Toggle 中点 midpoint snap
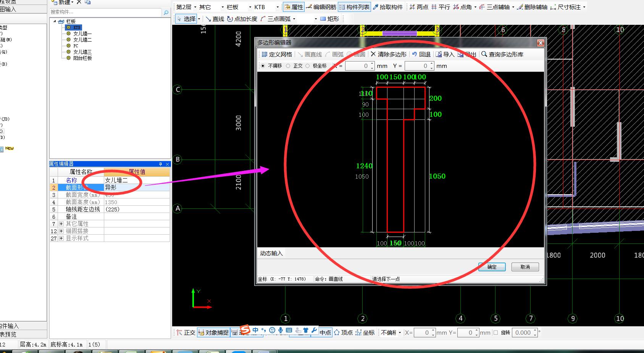This screenshot has width=644, height=353. (325, 332)
